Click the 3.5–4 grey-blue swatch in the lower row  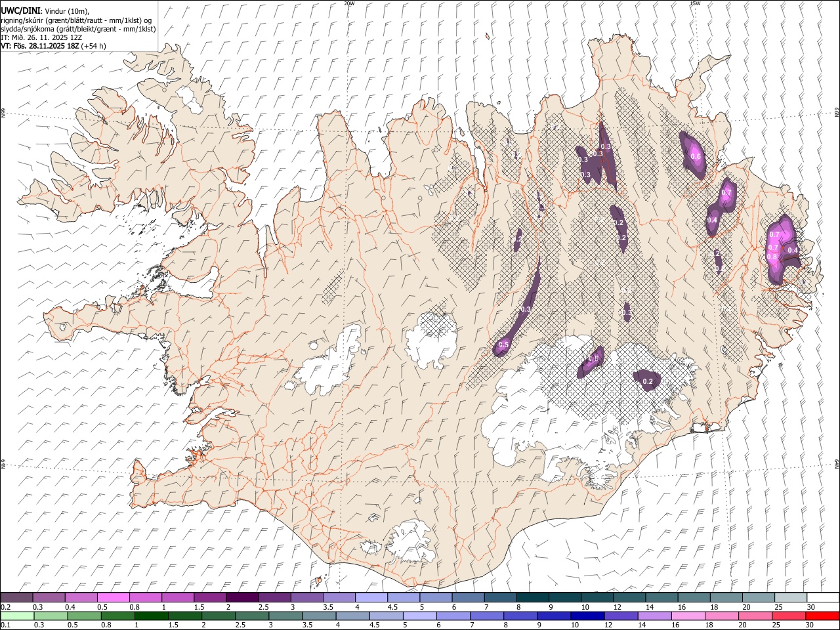coord(318,616)
